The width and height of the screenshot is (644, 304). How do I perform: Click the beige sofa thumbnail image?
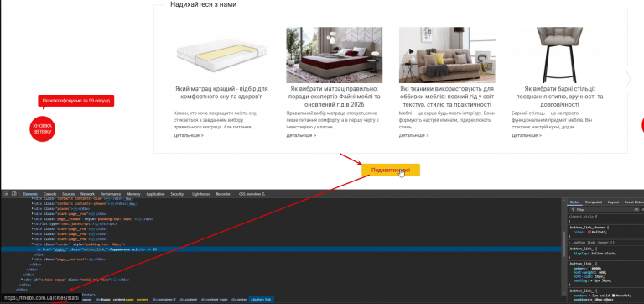coord(447,55)
